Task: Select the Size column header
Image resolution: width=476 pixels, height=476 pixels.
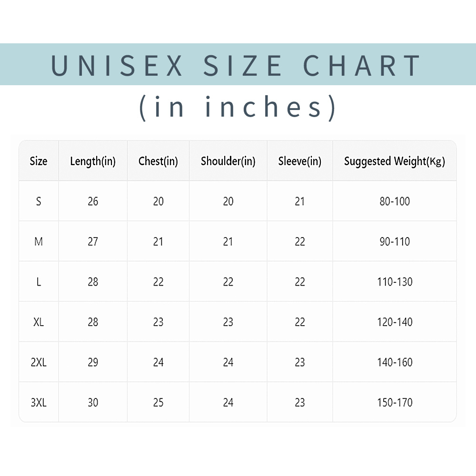Action: (x=39, y=161)
